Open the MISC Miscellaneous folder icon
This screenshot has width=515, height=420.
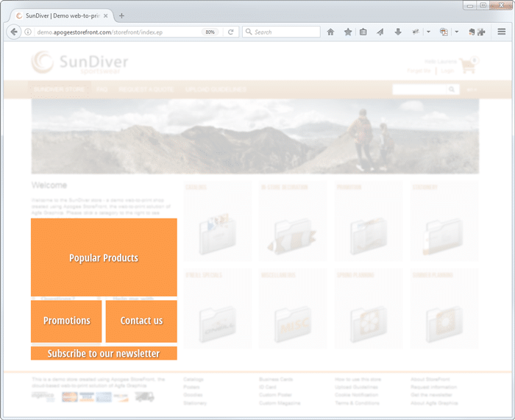tap(293, 324)
